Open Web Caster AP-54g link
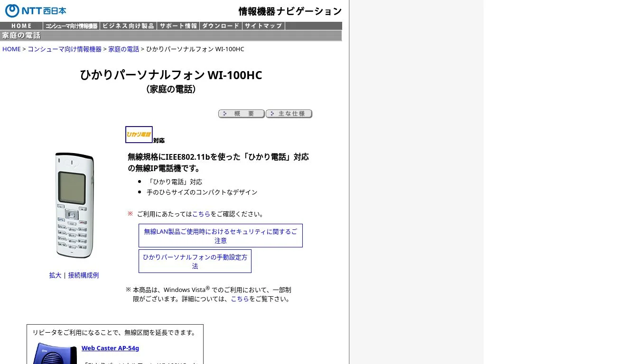 pyautogui.click(x=110, y=348)
